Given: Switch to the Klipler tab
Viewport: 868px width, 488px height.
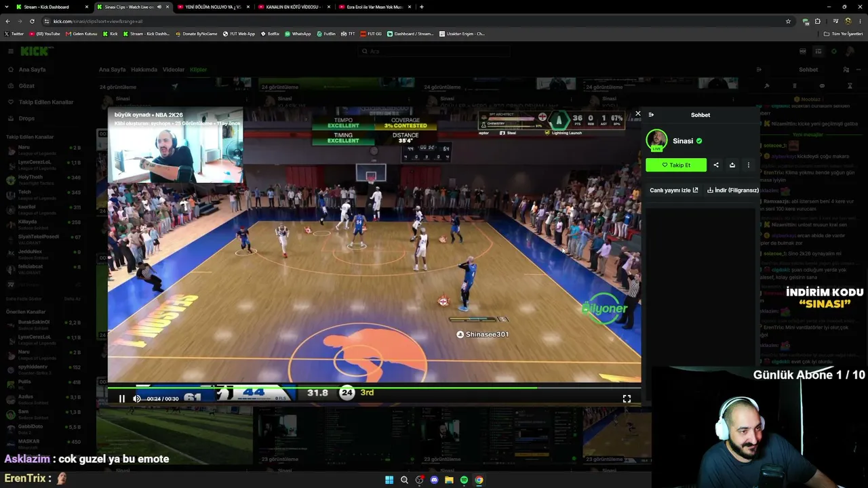Looking at the screenshot, I should coord(198,70).
